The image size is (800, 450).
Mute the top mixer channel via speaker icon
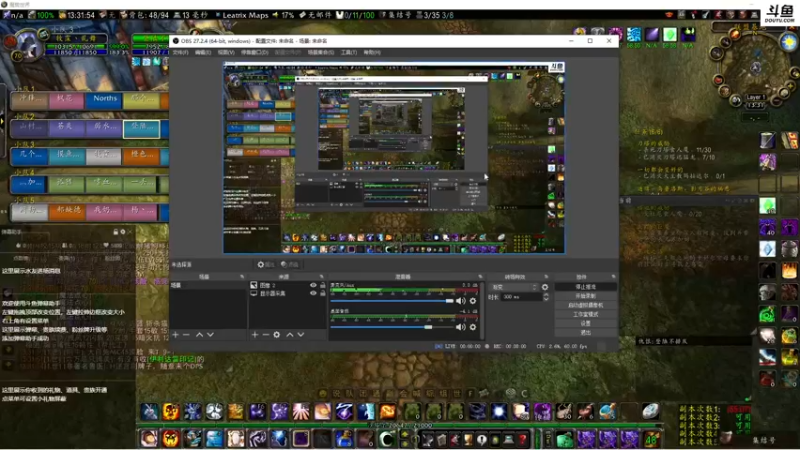point(461,301)
